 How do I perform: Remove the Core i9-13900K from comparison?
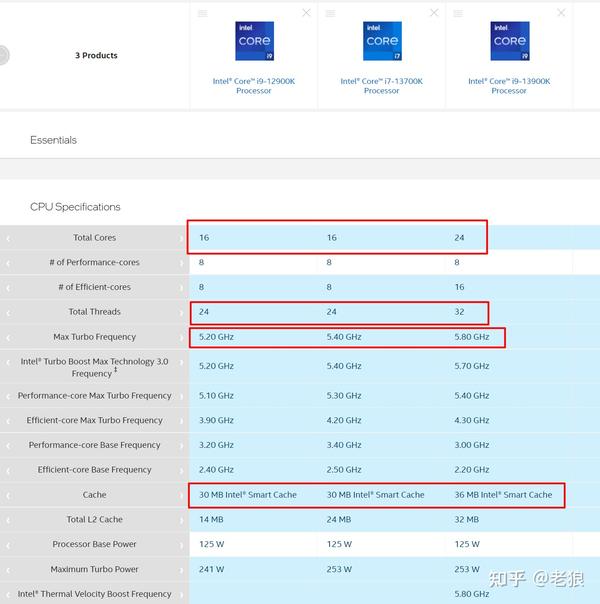(x=561, y=13)
